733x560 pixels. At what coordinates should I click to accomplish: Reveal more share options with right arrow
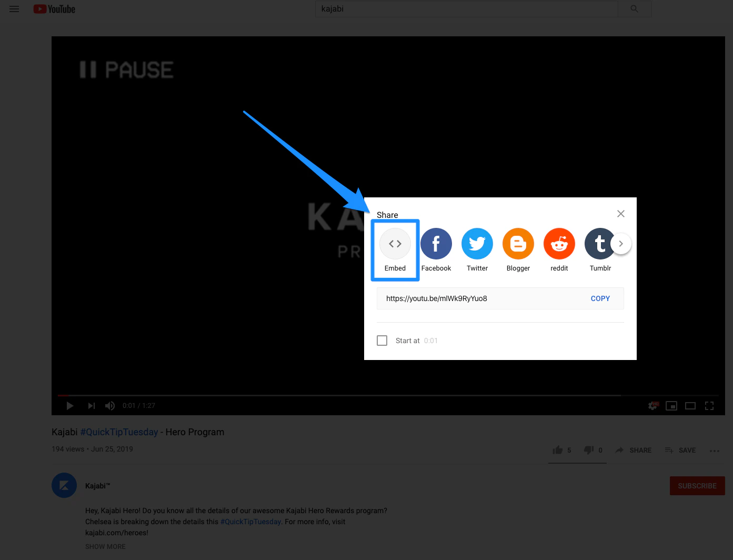(x=621, y=244)
